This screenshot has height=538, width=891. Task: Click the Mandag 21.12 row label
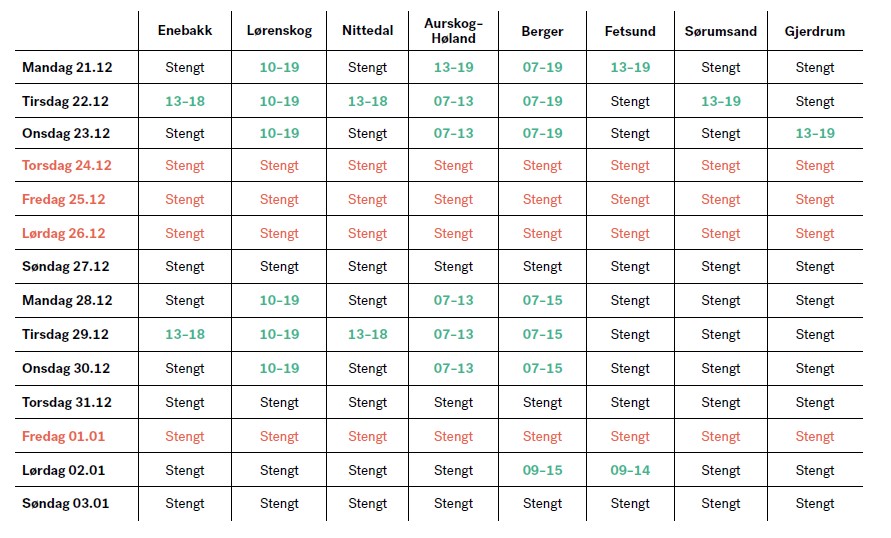(x=67, y=68)
